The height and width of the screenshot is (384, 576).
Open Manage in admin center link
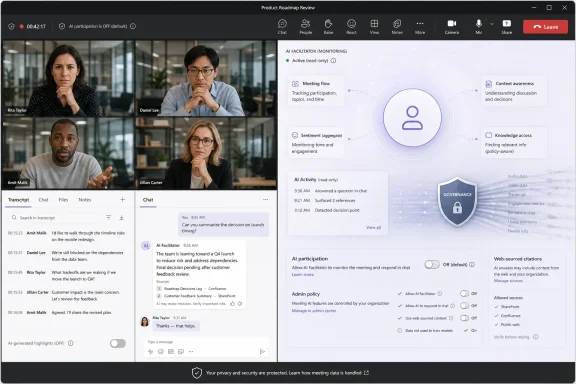click(x=314, y=311)
